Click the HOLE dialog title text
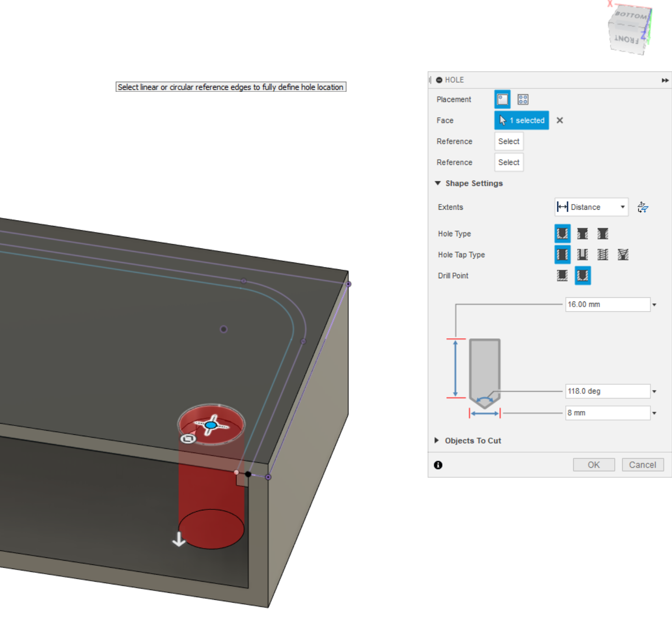Screen dimensions: 672x617 coord(454,80)
